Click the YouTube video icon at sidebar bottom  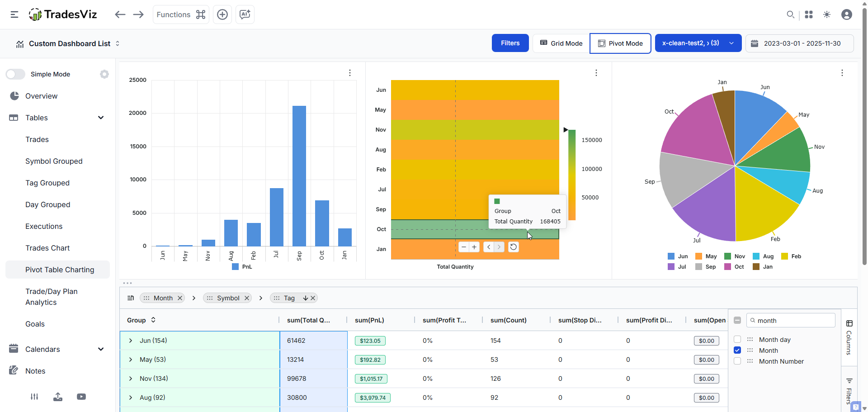[81, 397]
